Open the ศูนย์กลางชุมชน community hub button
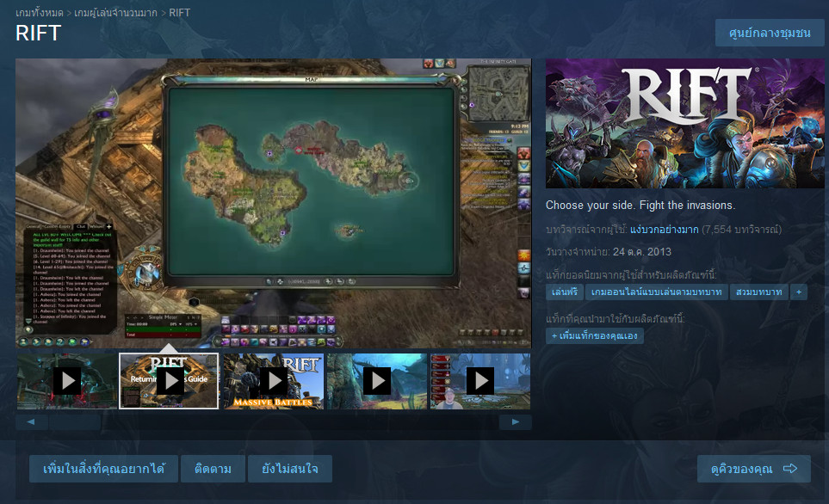This screenshot has height=504, width=829. 770,33
